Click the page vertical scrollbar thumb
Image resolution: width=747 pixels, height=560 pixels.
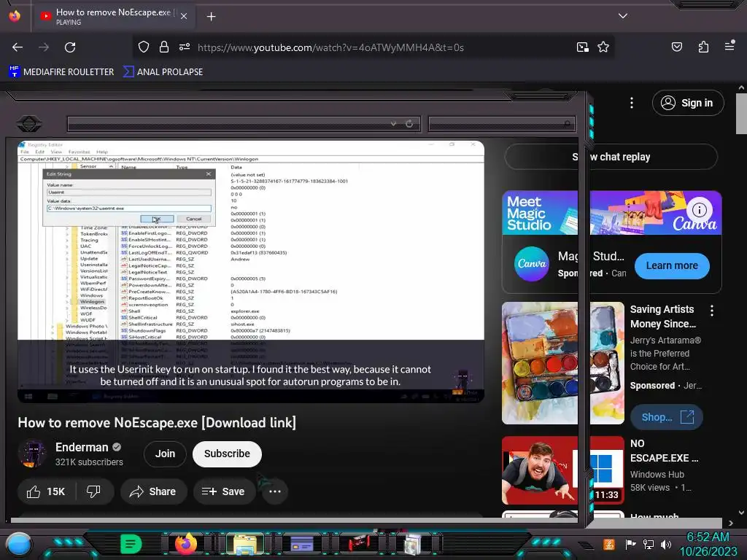coord(741,113)
